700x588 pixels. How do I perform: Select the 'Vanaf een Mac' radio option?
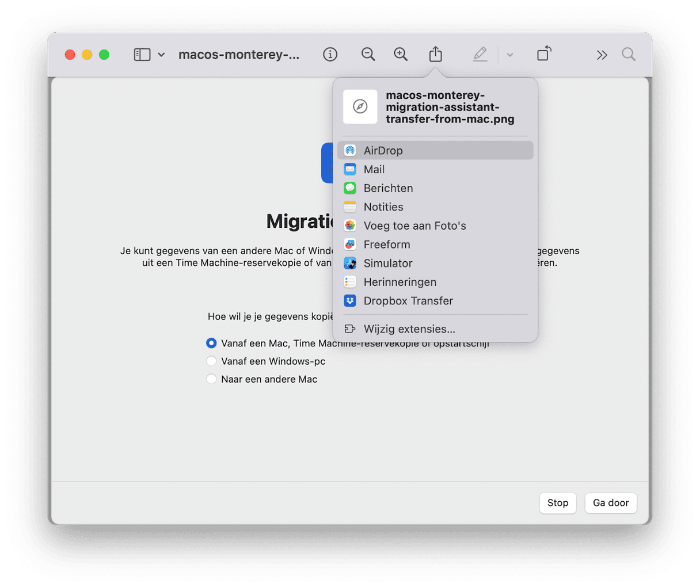(211, 343)
